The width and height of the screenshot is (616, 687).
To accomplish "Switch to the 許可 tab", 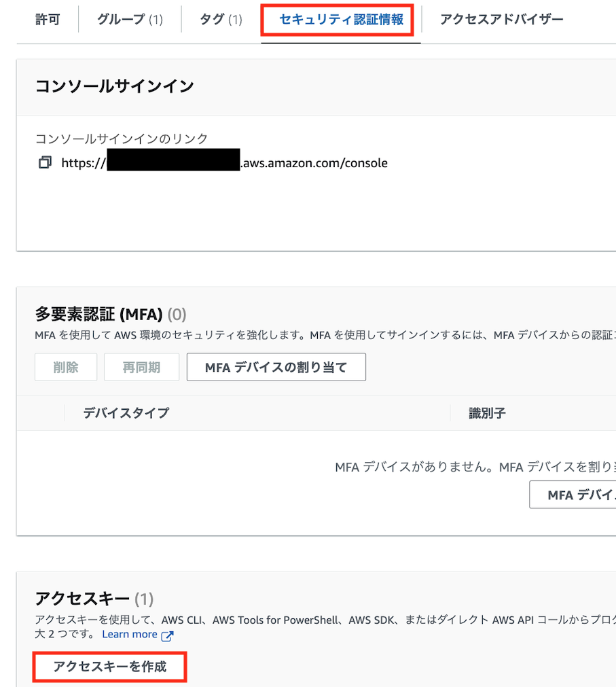I will [46, 20].
